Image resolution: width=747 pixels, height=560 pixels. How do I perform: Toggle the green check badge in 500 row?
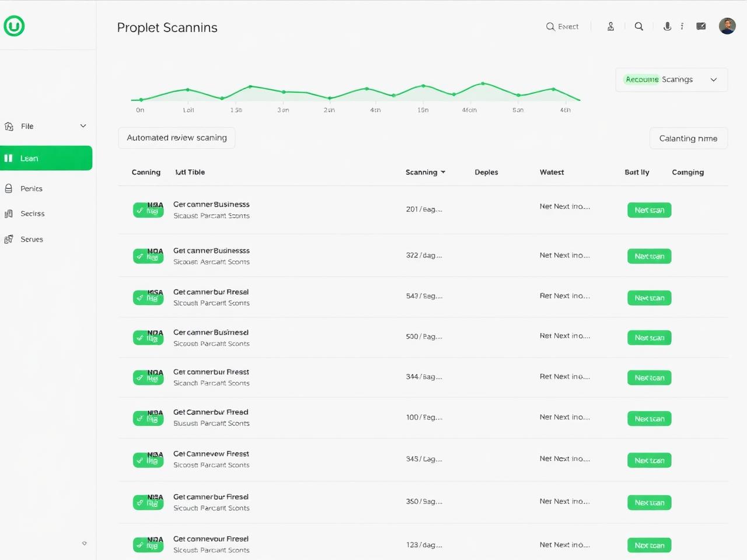pyautogui.click(x=148, y=337)
